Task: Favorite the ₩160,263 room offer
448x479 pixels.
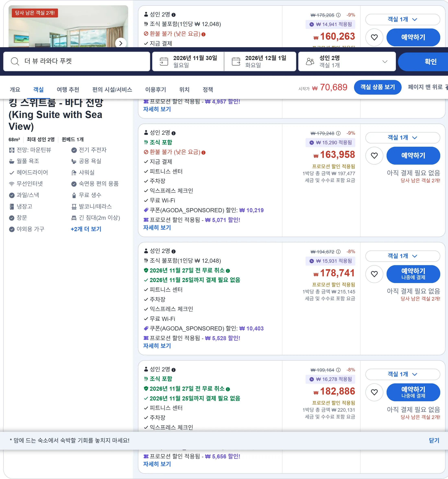Action: point(374,37)
